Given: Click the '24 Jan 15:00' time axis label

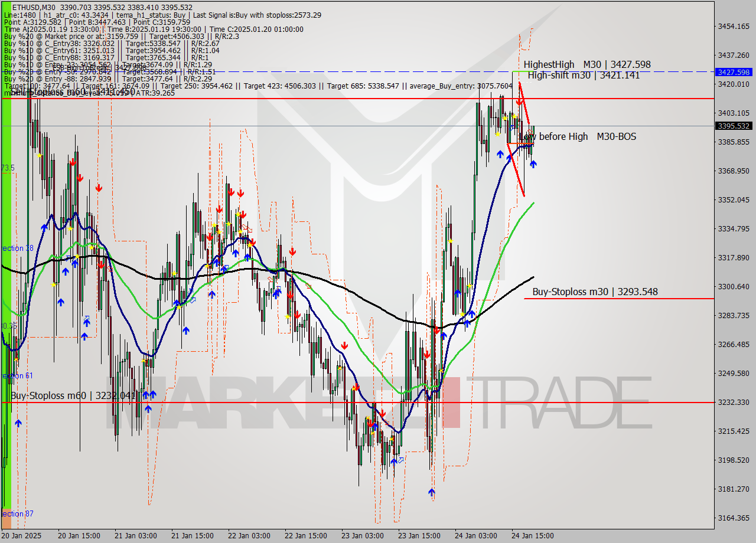Looking at the screenshot, I should click(x=532, y=536).
